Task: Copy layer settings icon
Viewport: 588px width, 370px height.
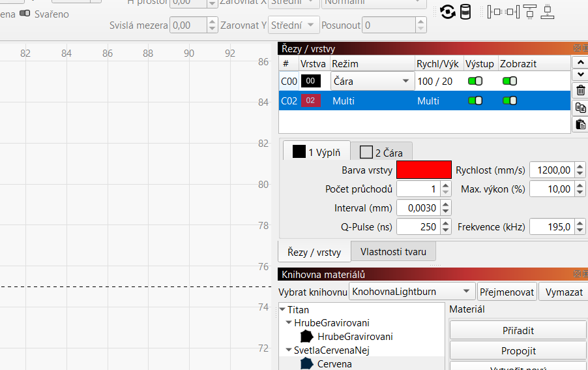Action: point(580,108)
